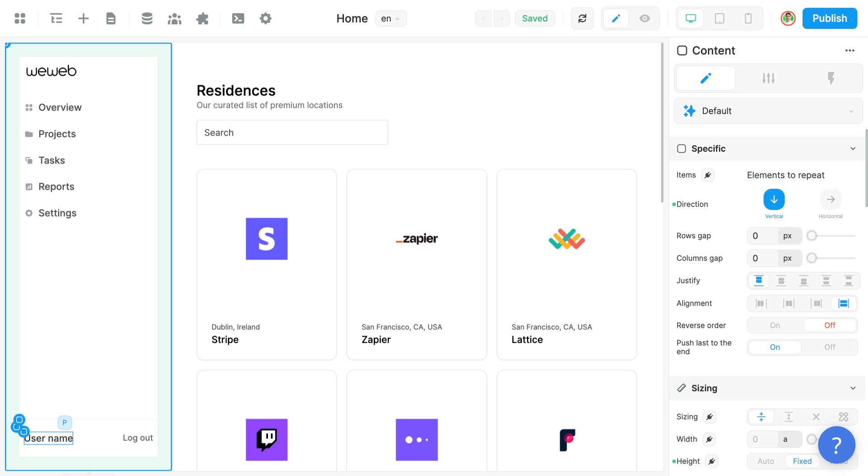Open the three-dot menu beside Content
The image size is (868, 476).
(x=850, y=51)
